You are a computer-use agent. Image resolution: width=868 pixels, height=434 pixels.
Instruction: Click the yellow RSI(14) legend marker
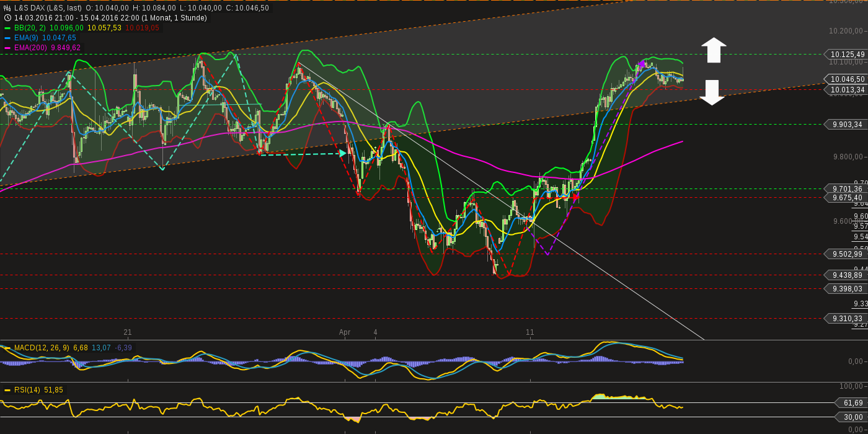(7, 389)
